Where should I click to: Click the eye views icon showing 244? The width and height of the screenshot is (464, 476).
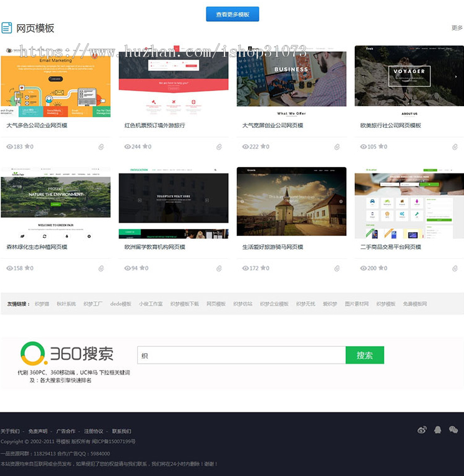pos(127,147)
